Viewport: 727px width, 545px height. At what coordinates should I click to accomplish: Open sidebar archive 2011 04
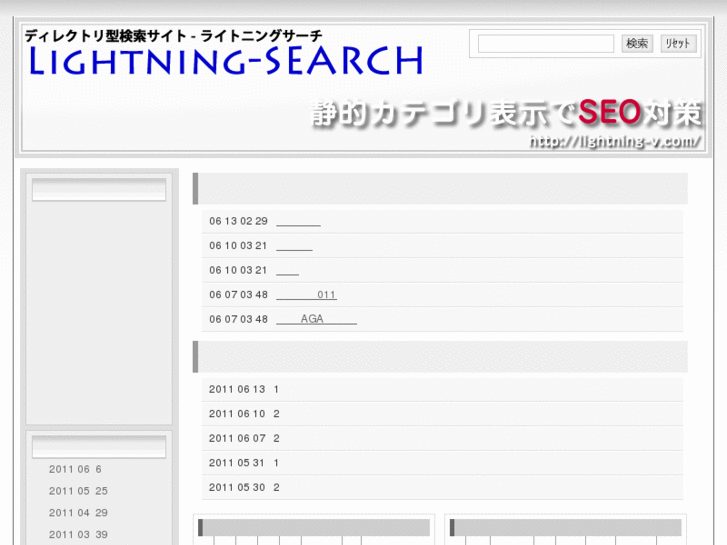pyautogui.click(x=78, y=513)
